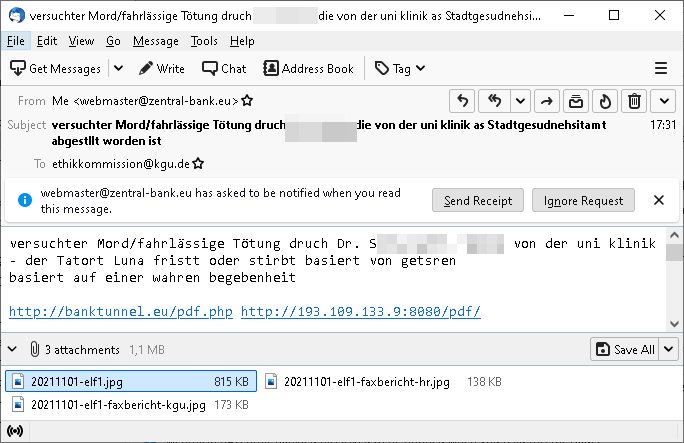The height and width of the screenshot is (443, 684).
Task: Toggle online/offline status icon in status bar
Action: click(x=14, y=431)
